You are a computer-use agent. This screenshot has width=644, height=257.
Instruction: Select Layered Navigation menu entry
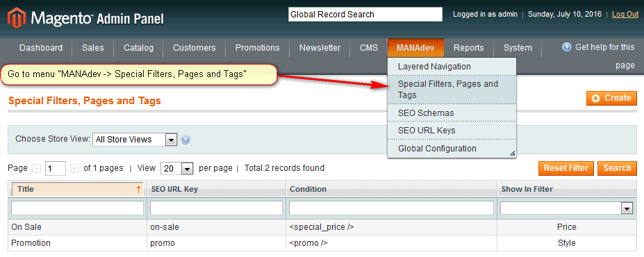click(x=452, y=67)
